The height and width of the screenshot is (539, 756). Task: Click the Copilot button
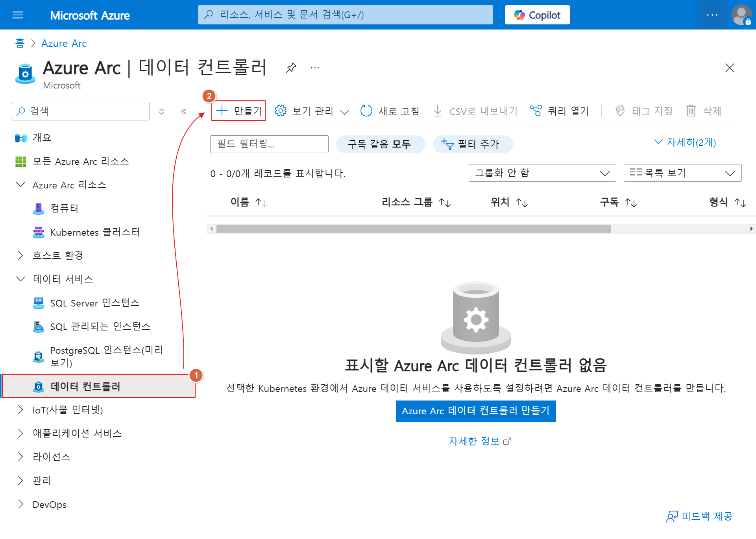pyautogui.click(x=537, y=15)
